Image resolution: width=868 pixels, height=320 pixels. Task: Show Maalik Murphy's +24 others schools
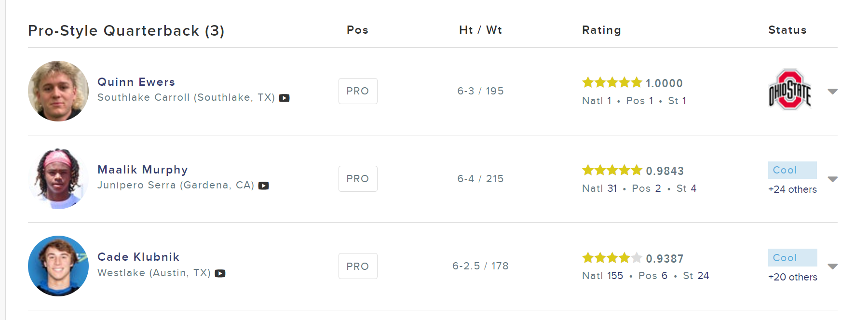pos(792,189)
